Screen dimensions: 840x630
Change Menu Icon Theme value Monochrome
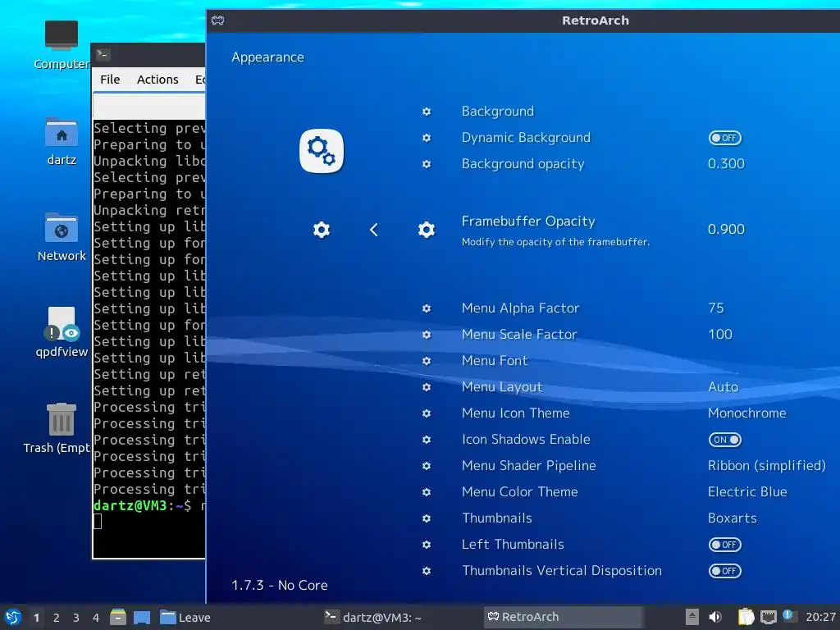746,413
